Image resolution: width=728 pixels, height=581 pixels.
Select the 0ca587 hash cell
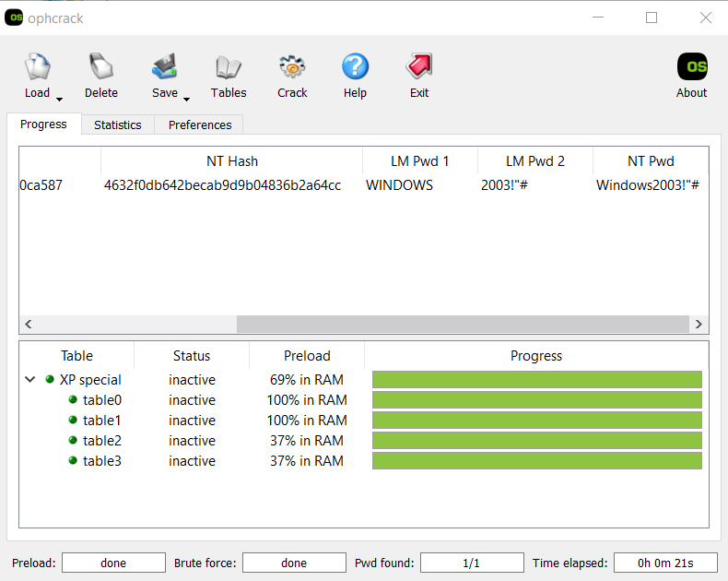coord(41,185)
